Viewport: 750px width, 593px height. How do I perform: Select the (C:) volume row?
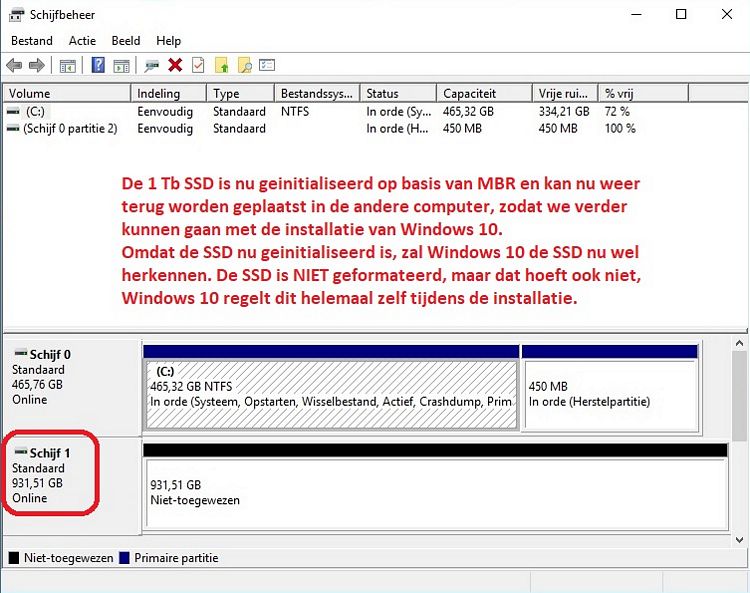coord(375,111)
